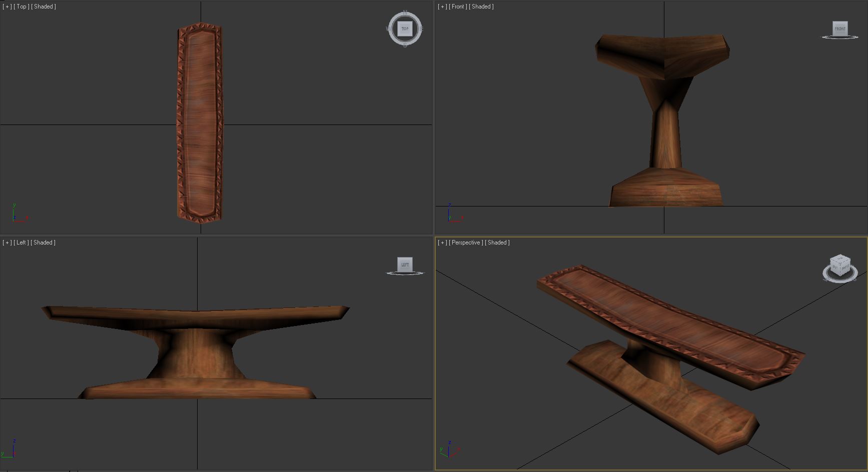868x472 pixels.
Task: Click the Top face of the Perspective ViewCube
Action: pos(840,258)
